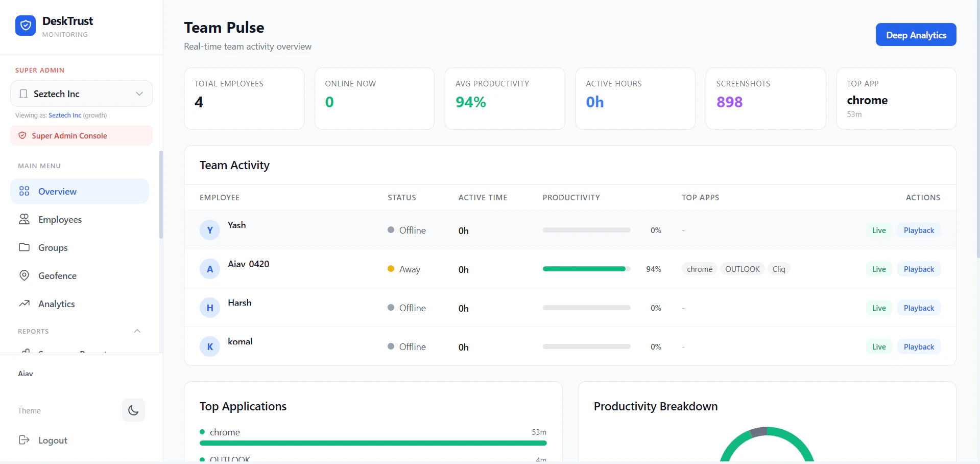The image size is (980, 464).
Task: Click the shield icon in Super Admin Console
Action: pyautogui.click(x=22, y=135)
